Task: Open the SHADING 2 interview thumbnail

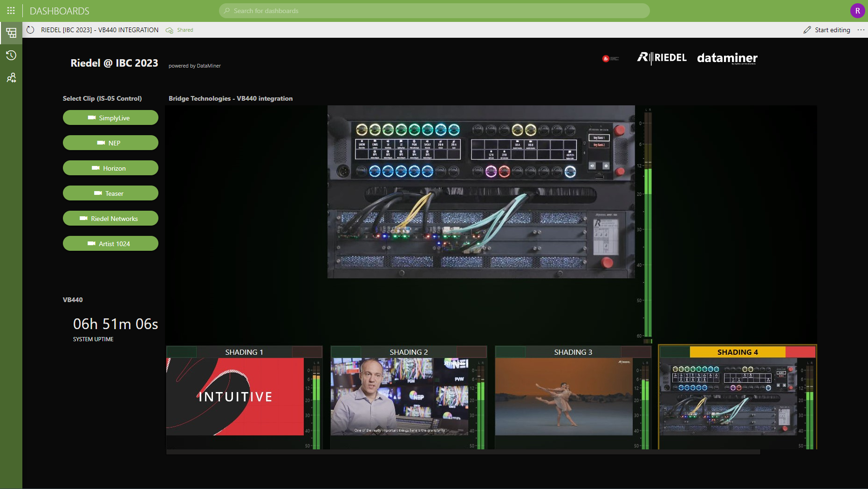Action: (399, 397)
